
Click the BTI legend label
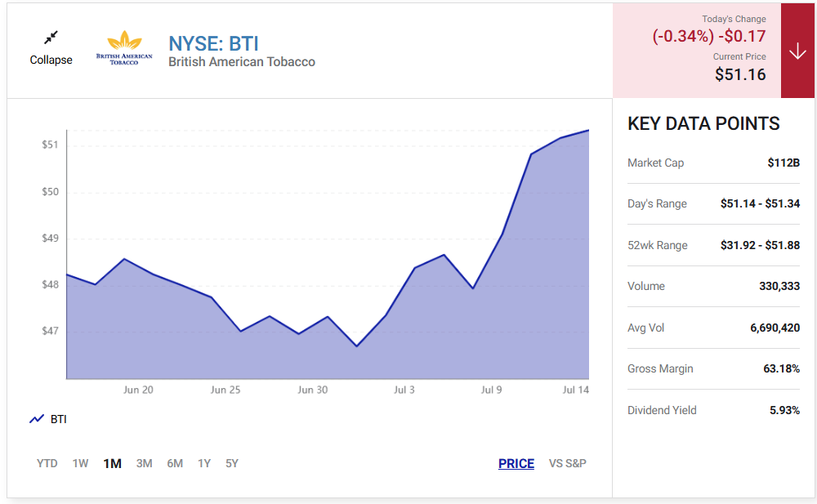point(58,419)
